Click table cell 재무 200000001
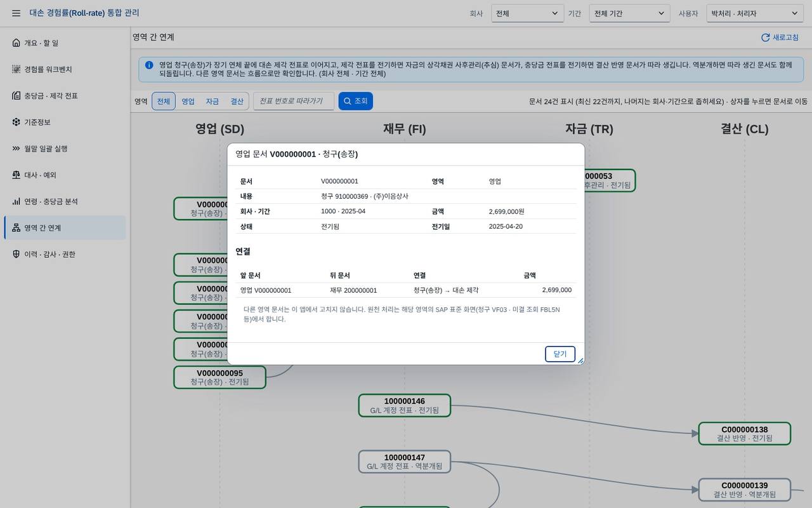The image size is (812, 508). pos(353,290)
